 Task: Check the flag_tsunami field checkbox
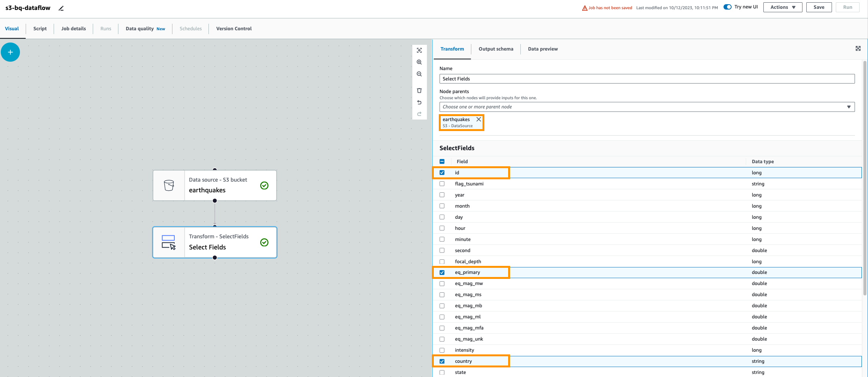pos(442,184)
